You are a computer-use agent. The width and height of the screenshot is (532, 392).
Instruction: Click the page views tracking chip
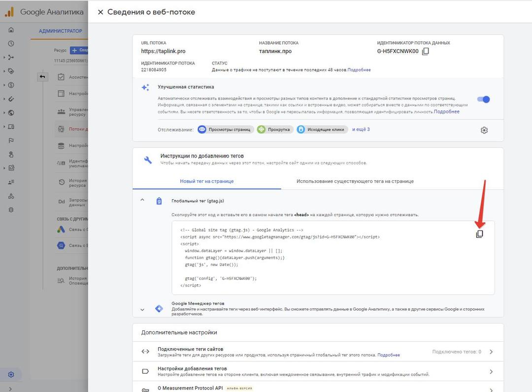pos(226,130)
